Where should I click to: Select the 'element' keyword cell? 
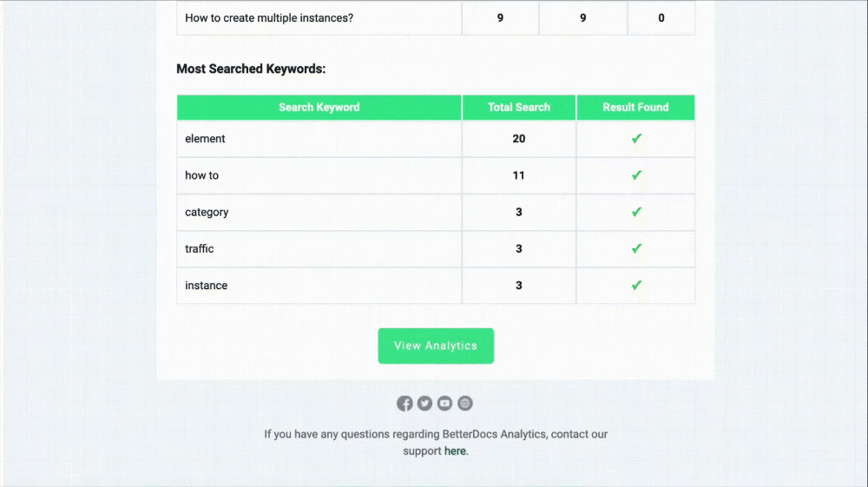tap(319, 139)
